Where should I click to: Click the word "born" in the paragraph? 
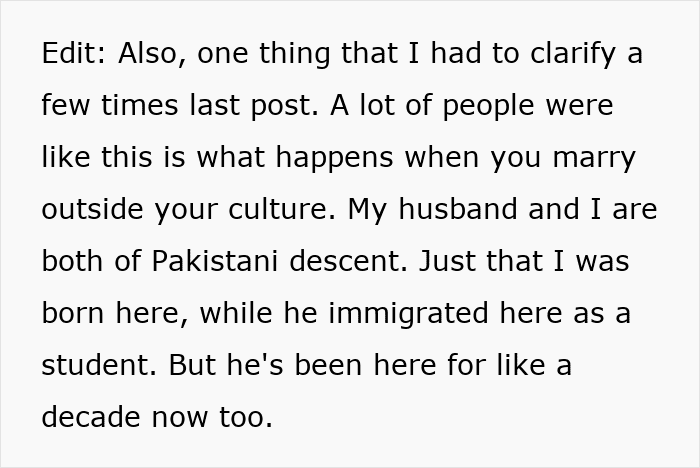coord(74,314)
